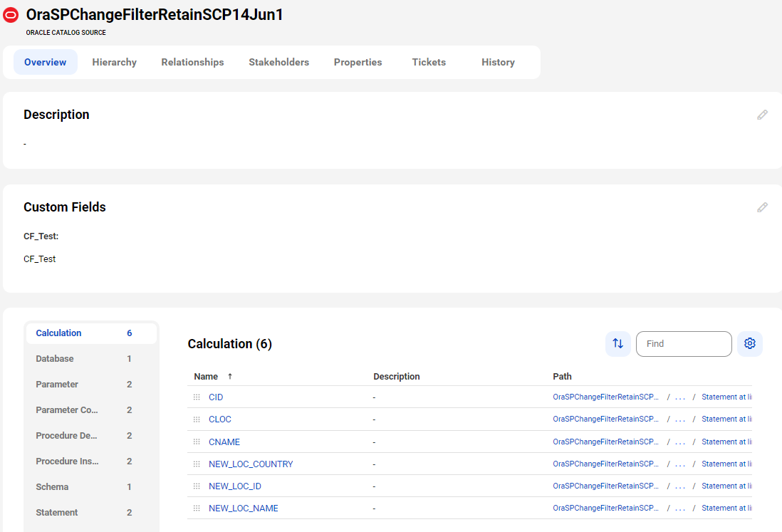Viewport: 782px width, 532px height.
Task: Click the page title OraSPChangeFilterRetainSCP14Jun1
Action: coord(155,14)
